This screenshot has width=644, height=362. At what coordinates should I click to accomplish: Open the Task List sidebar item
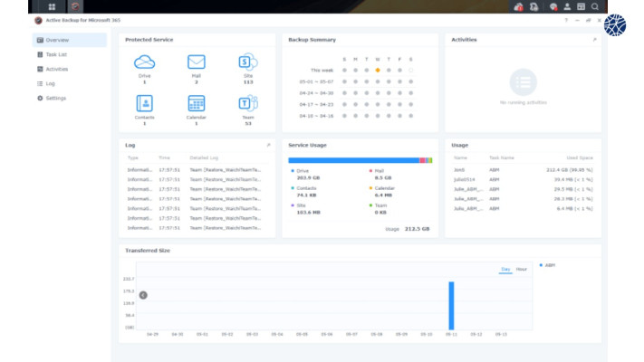pos(70,54)
